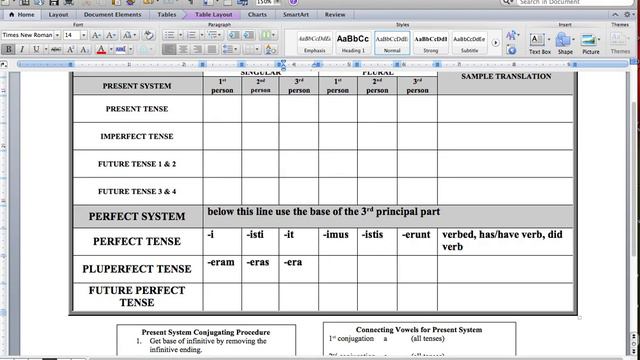
Task: Increase paragraph indent
Action: [249, 35]
